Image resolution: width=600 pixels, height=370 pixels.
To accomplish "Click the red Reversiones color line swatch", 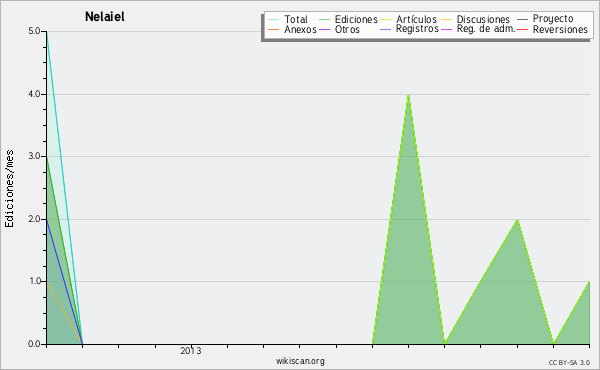I will [x=522, y=29].
